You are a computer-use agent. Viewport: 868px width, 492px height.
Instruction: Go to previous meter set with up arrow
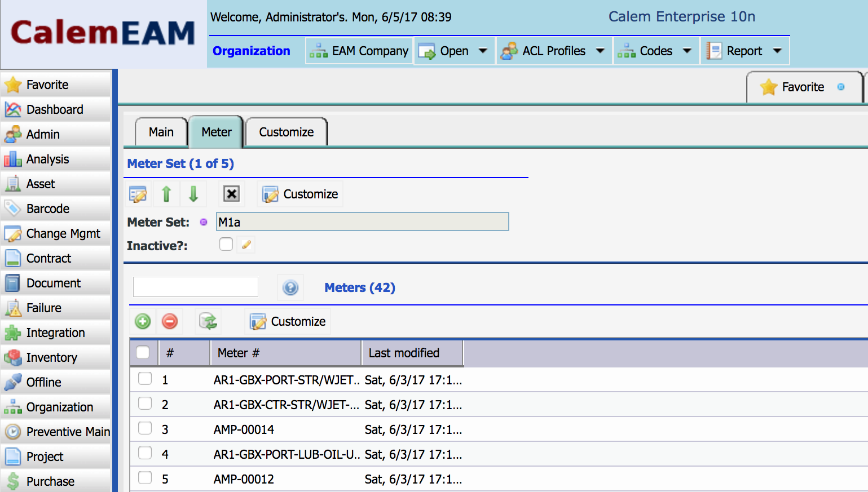click(166, 194)
